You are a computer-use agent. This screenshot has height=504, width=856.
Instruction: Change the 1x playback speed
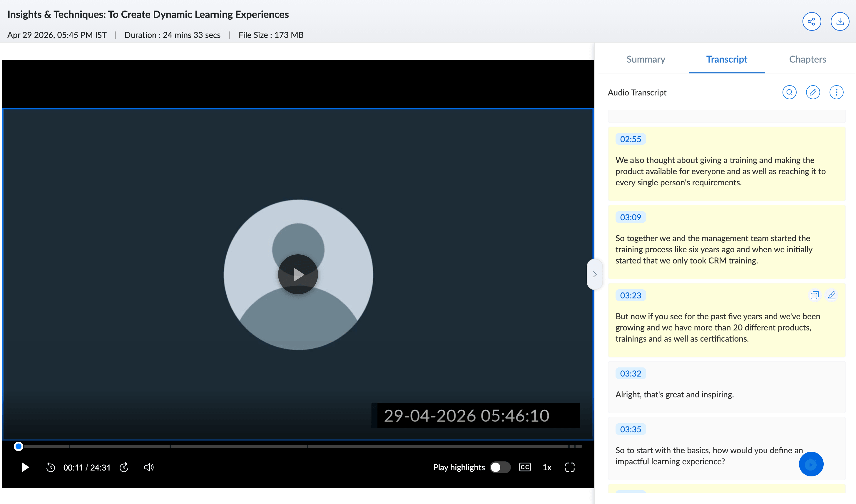547,467
